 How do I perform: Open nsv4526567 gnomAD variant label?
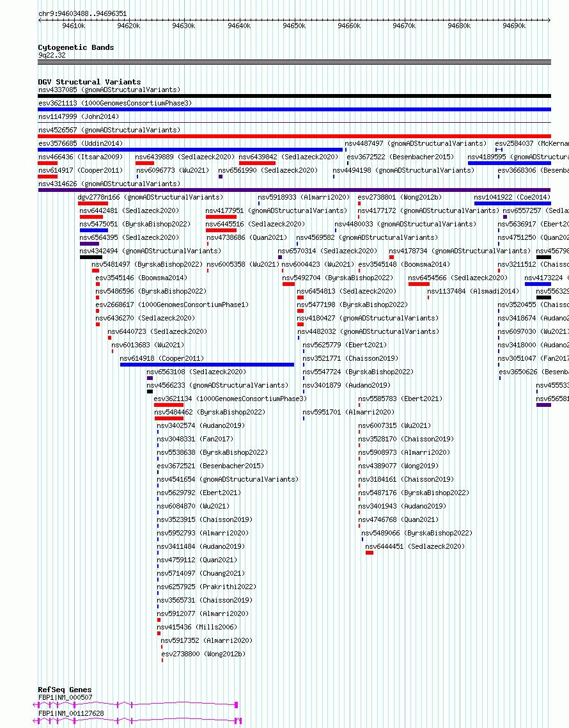(x=109, y=130)
